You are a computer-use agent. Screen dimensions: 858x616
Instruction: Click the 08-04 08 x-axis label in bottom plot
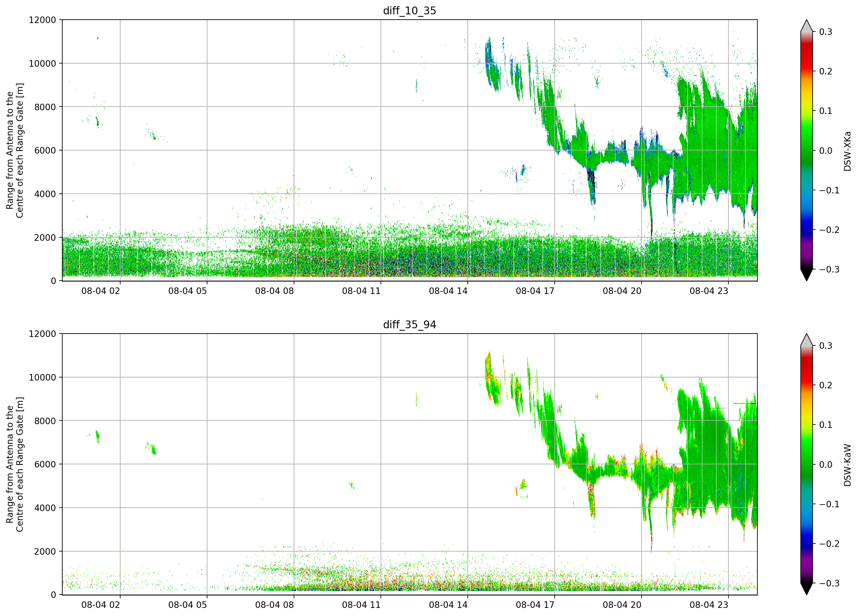coord(274,605)
